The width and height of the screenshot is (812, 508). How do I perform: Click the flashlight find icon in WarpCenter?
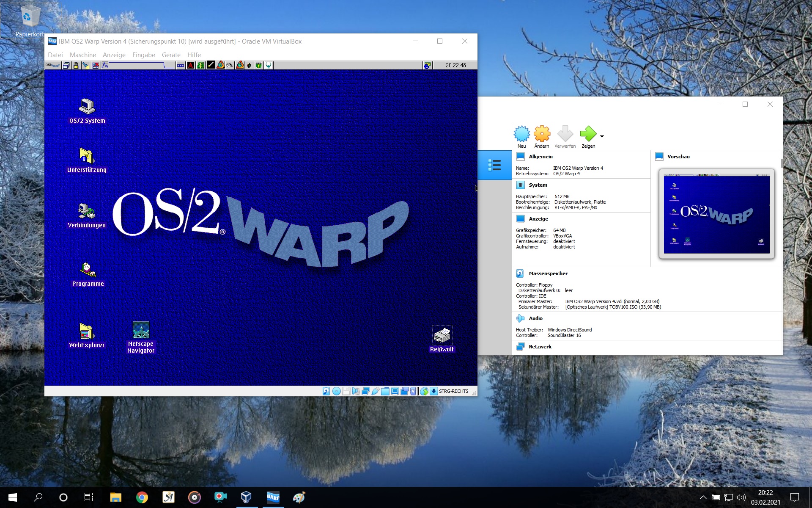click(85, 65)
